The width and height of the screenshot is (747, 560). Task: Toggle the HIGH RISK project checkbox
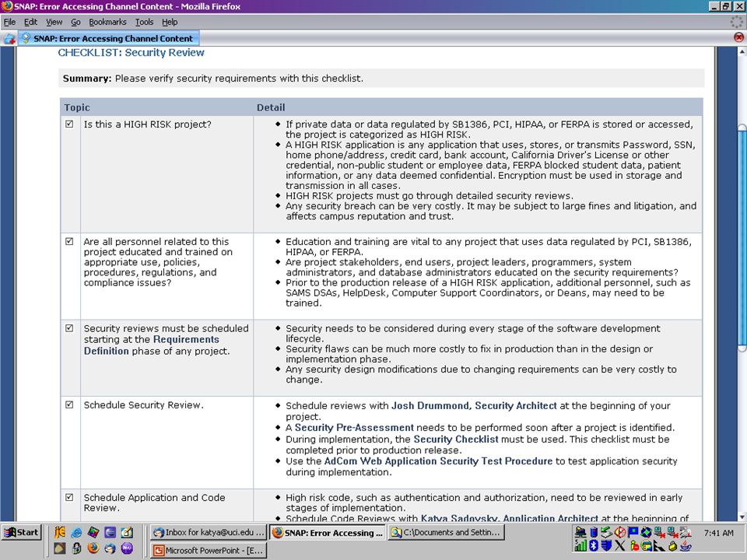[x=69, y=124]
